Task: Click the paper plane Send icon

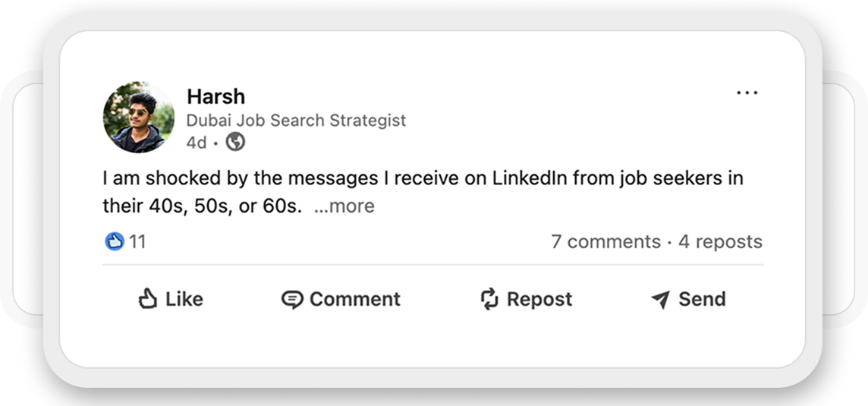Action: coord(660,300)
